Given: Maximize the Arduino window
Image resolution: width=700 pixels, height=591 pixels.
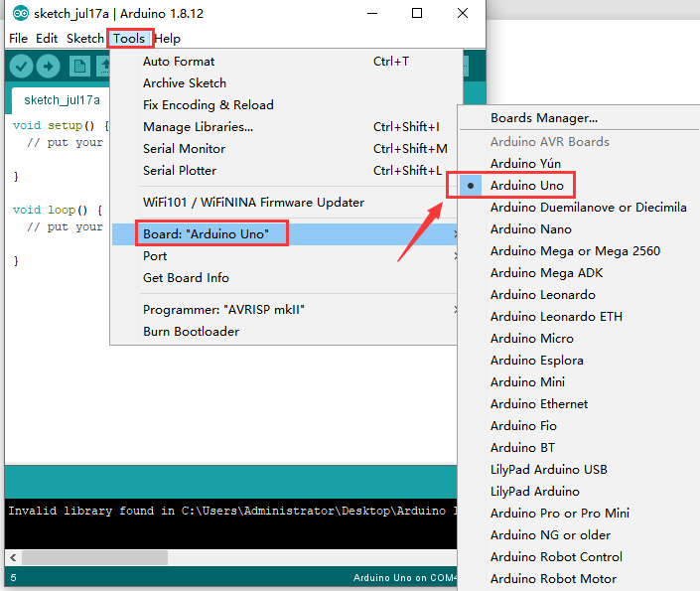Looking at the screenshot, I should point(417,13).
